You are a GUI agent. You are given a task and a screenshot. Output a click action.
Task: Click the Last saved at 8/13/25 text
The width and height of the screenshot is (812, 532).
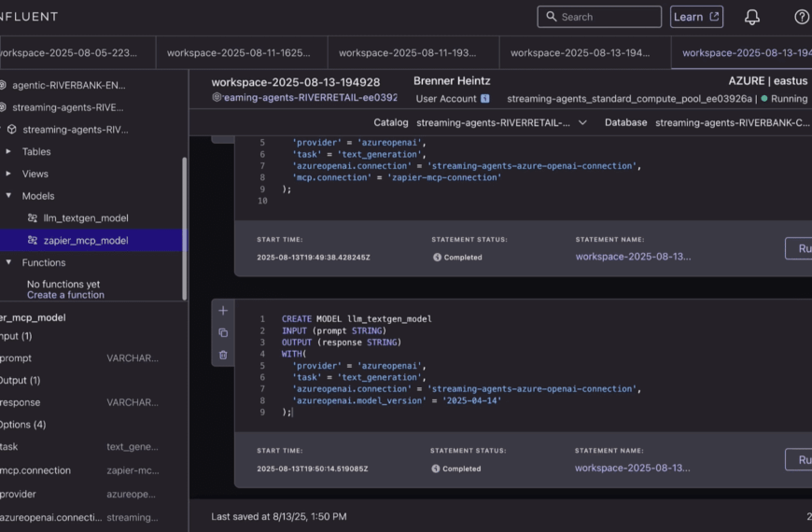[279, 516]
